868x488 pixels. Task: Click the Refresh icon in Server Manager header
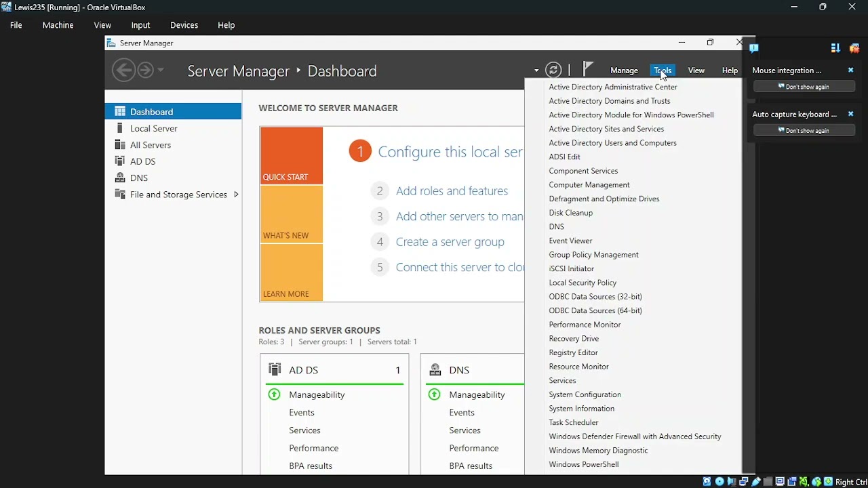pyautogui.click(x=553, y=70)
